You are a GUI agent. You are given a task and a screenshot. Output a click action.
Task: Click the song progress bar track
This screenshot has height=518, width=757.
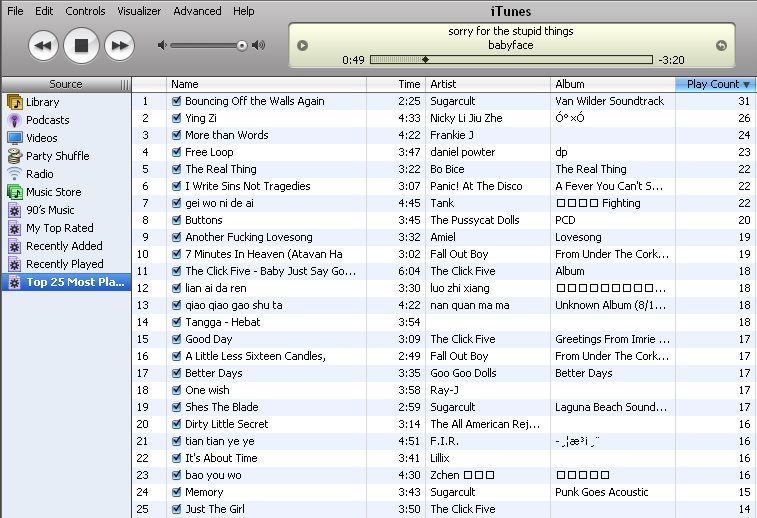pyautogui.click(x=511, y=60)
